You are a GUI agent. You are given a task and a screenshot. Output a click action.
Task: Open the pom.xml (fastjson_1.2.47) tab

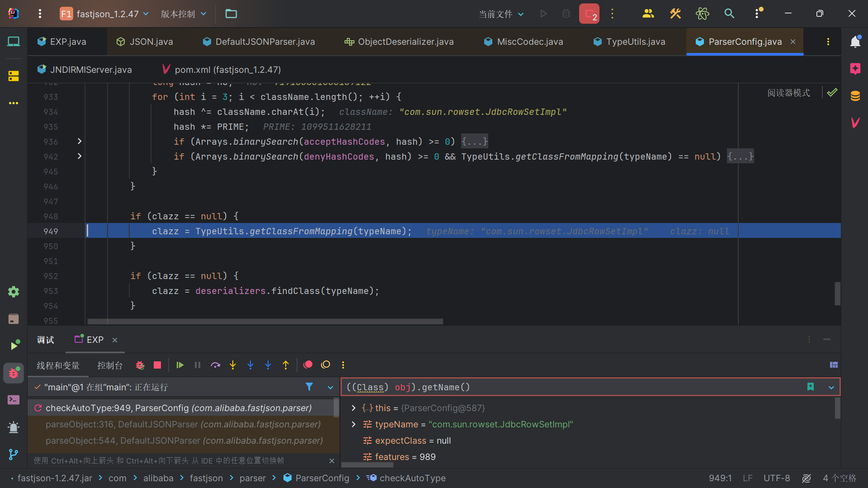[222, 70]
